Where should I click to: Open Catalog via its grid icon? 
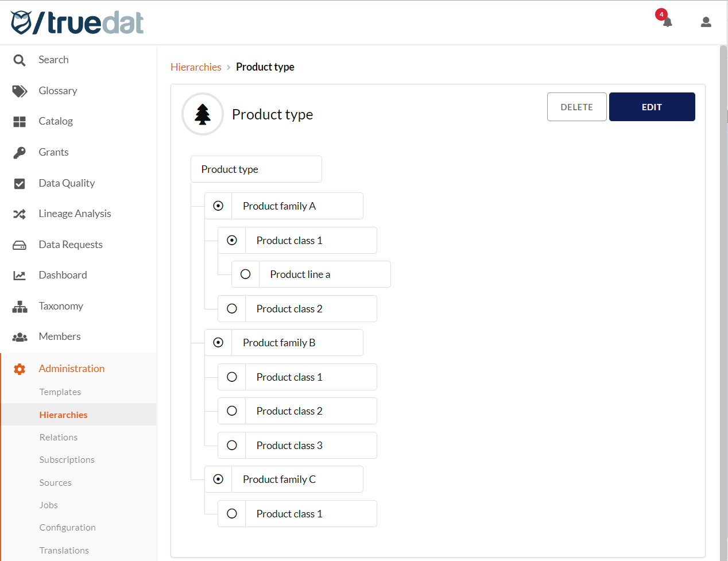pos(20,122)
